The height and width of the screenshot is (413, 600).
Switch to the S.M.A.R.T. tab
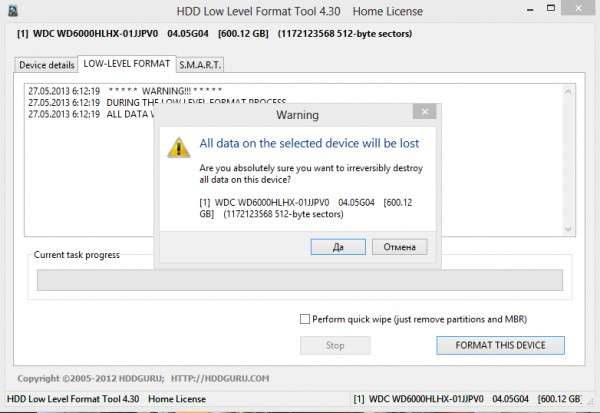[x=200, y=65]
